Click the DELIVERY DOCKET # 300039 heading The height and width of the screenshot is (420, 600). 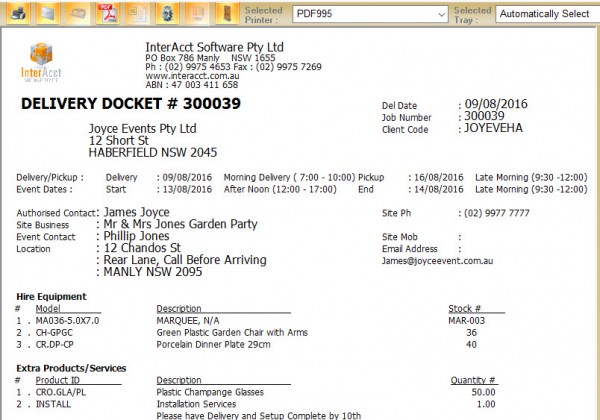(131, 104)
